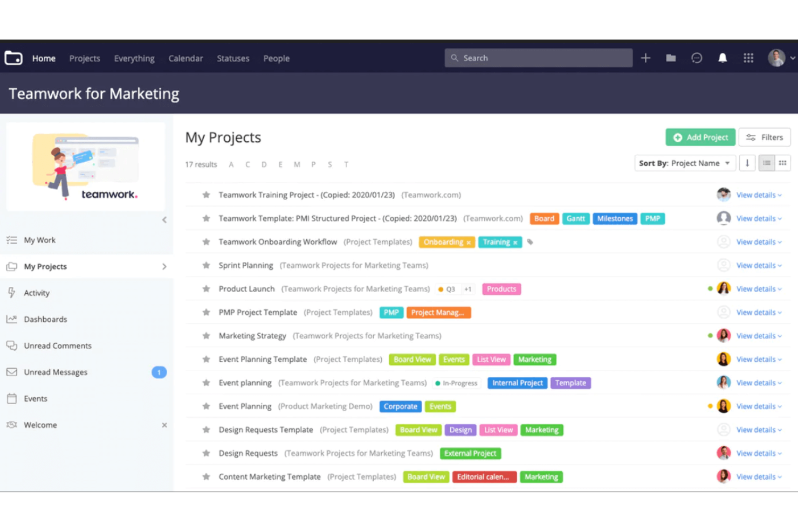This screenshot has width=798, height=532.
Task: Filter projects by letter M
Action: tap(297, 164)
